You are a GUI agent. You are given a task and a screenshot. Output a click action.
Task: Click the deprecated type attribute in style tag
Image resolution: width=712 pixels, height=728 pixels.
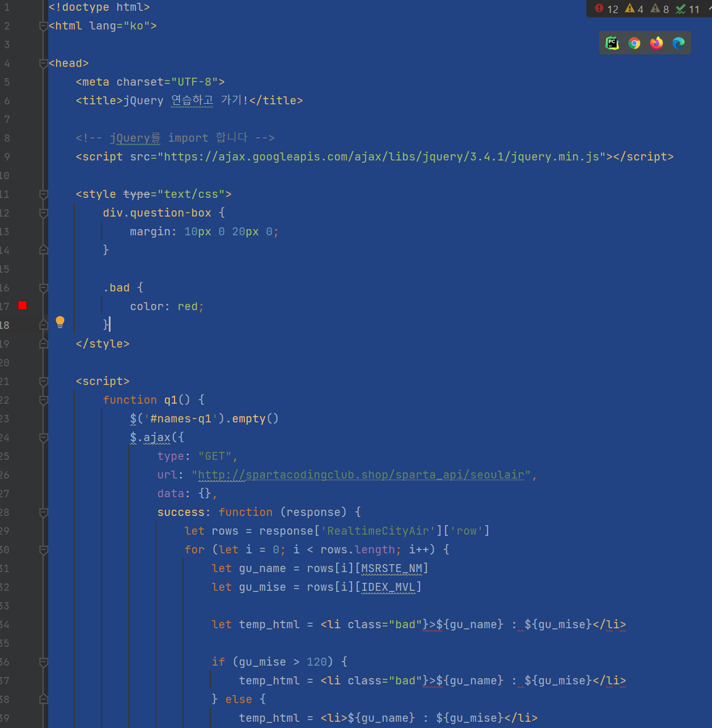(x=137, y=194)
